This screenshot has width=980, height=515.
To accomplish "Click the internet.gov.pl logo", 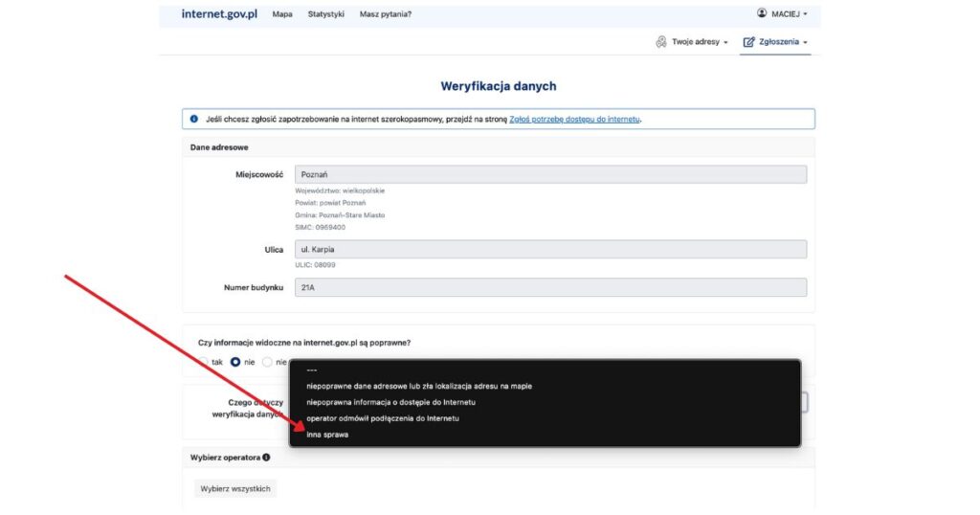I will (x=219, y=14).
